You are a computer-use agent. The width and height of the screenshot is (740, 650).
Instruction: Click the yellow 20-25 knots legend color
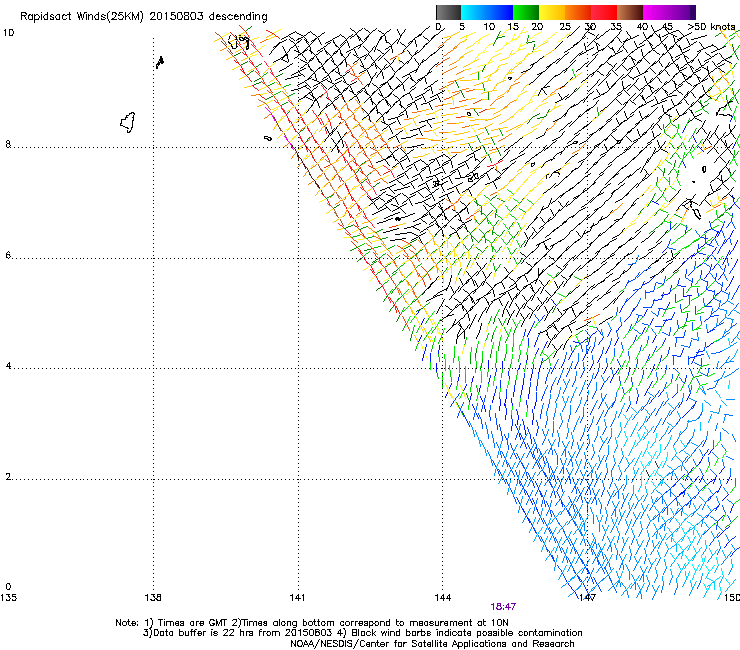[x=552, y=12]
